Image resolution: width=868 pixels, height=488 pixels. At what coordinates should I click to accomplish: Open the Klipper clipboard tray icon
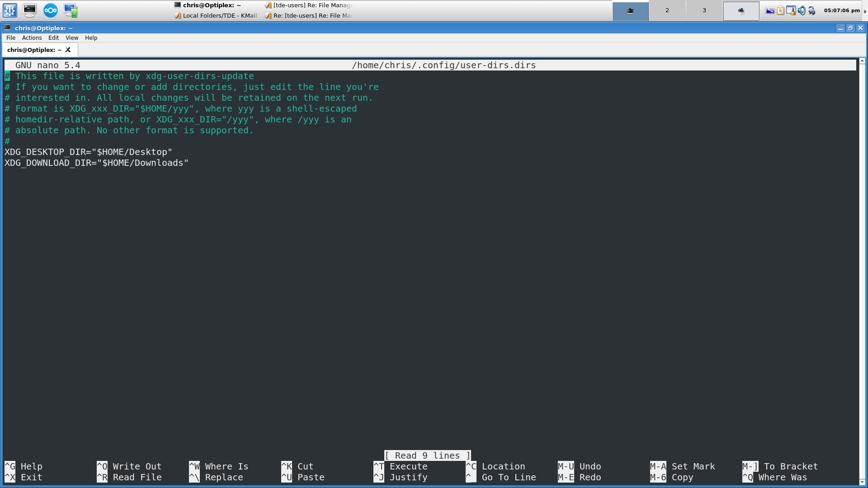coord(780,10)
